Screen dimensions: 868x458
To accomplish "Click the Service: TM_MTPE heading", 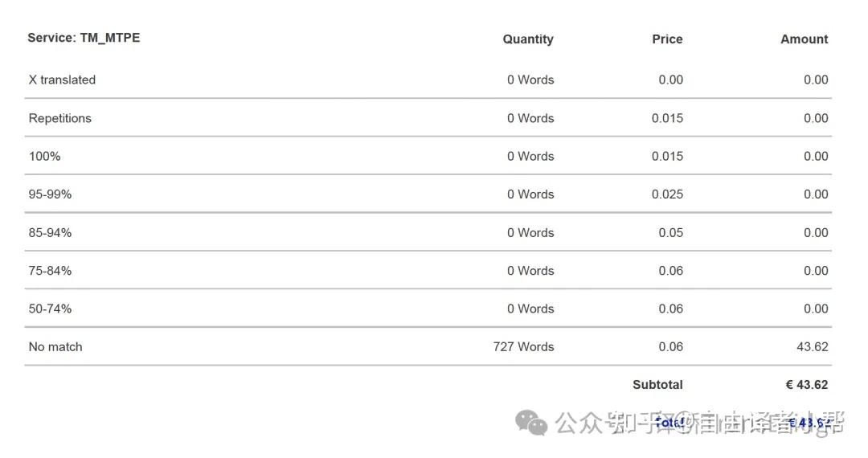I will (84, 38).
